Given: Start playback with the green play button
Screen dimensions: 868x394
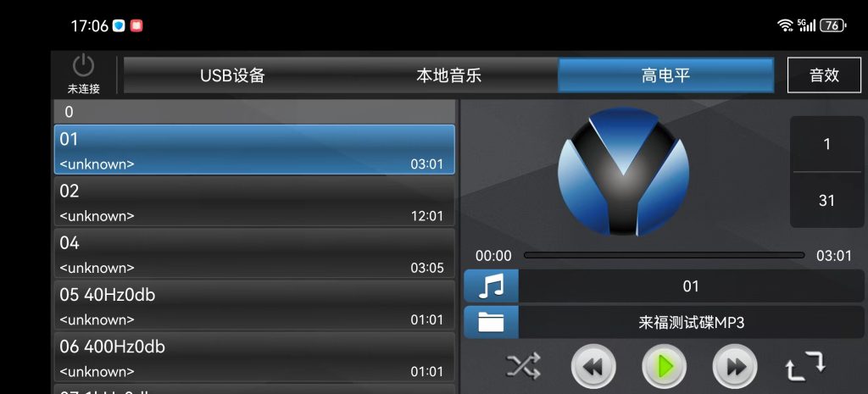Looking at the screenshot, I should point(664,366).
